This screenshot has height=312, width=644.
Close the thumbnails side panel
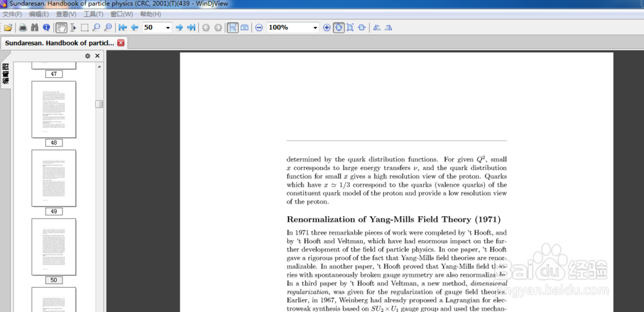click(x=97, y=56)
